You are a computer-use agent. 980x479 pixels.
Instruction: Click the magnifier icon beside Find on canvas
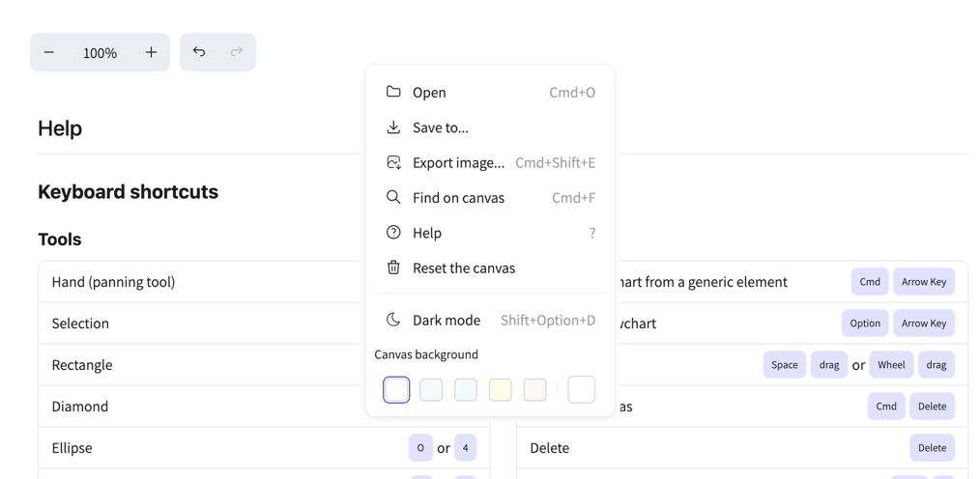tap(393, 197)
